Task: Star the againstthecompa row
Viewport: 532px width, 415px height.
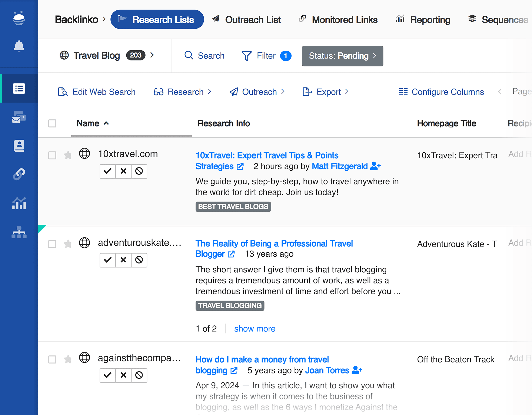Action: point(68,359)
